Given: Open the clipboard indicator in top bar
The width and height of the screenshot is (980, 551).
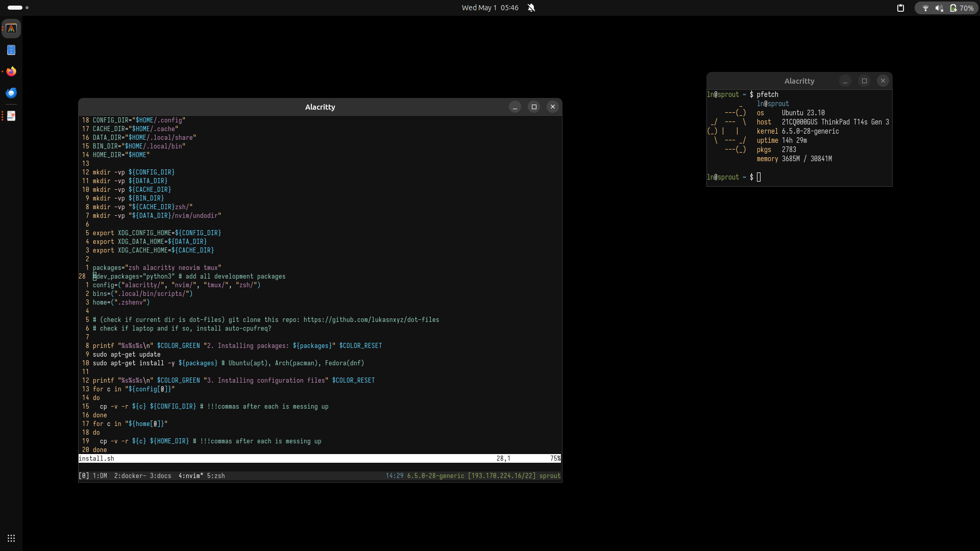Looking at the screenshot, I should click(900, 8).
